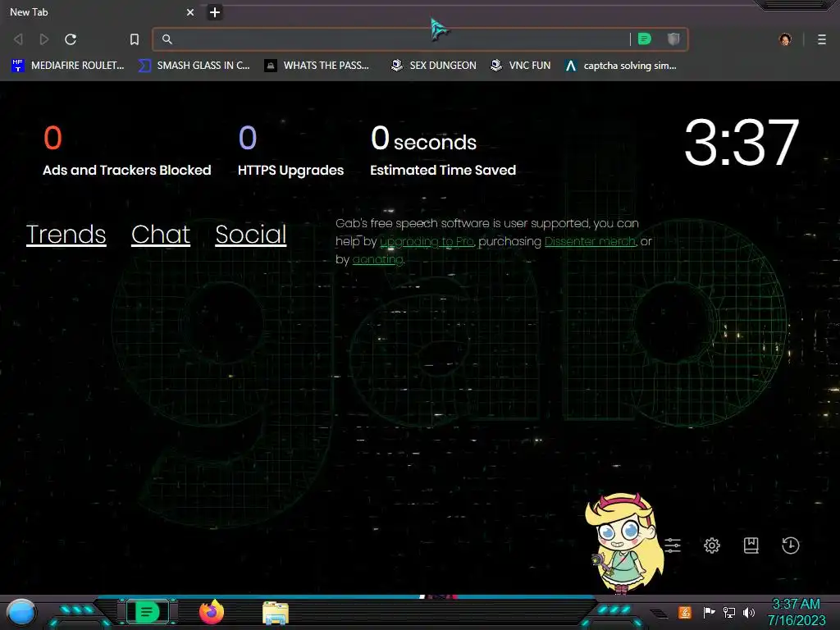Open the Chat link
The height and width of the screenshot is (630, 840).
(161, 234)
